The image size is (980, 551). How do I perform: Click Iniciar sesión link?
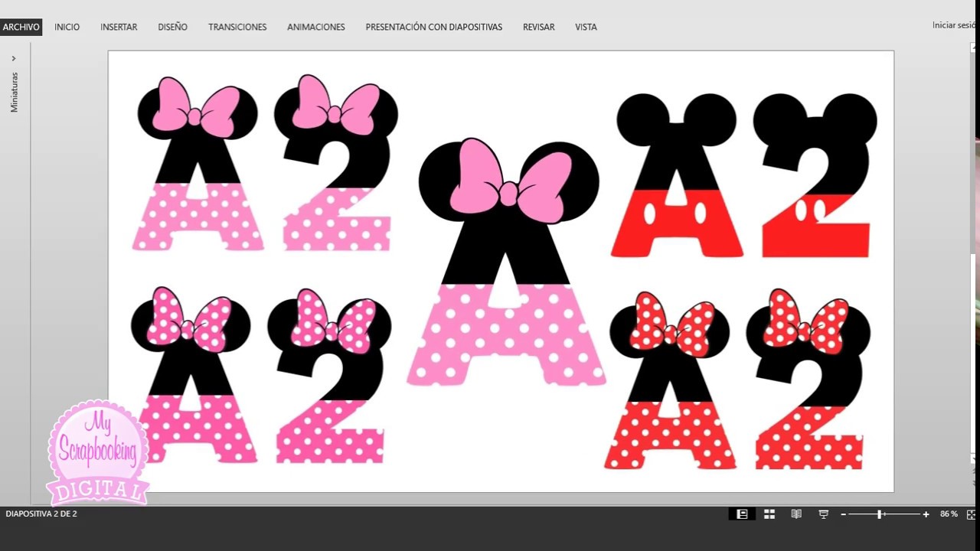click(x=955, y=25)
